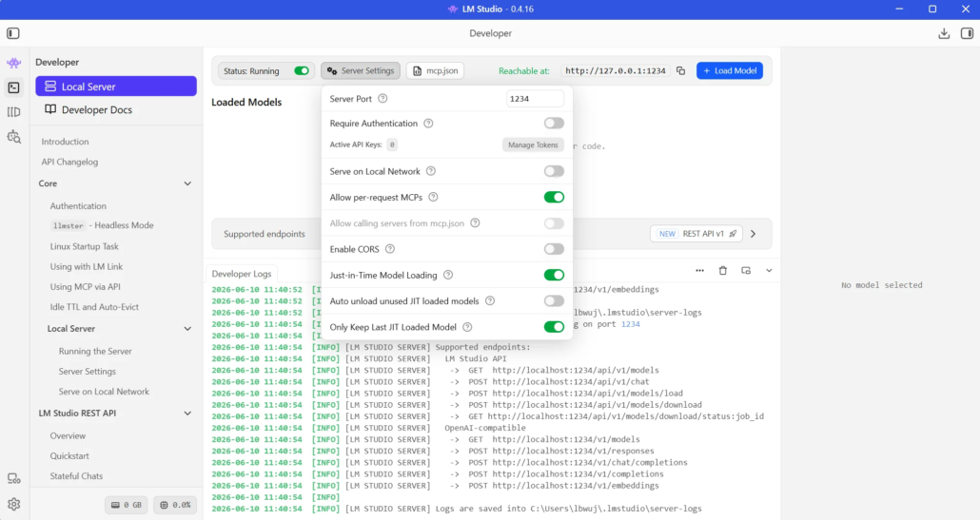Image resolution: width=980 pixels, height=520 pixels.
Task: Enable Require Authentication toggle
Action: [x=554, y=124]
